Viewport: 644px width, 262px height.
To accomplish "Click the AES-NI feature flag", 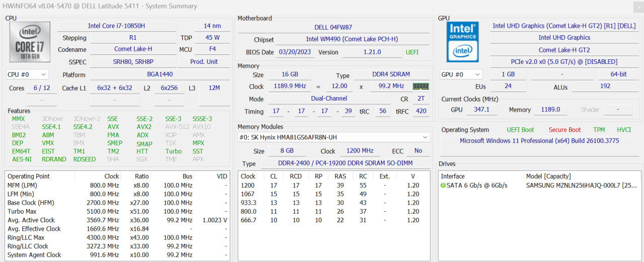I will [22, 159].
